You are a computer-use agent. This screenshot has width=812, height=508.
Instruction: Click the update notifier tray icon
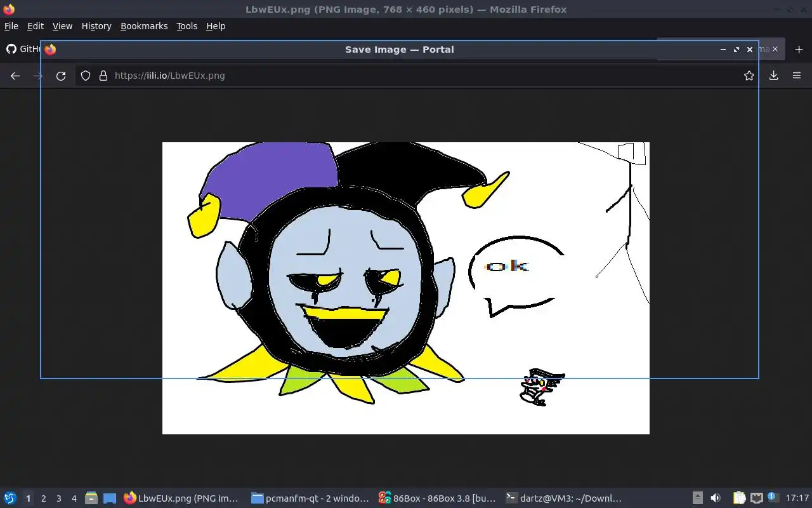click(x=773, y=497)
